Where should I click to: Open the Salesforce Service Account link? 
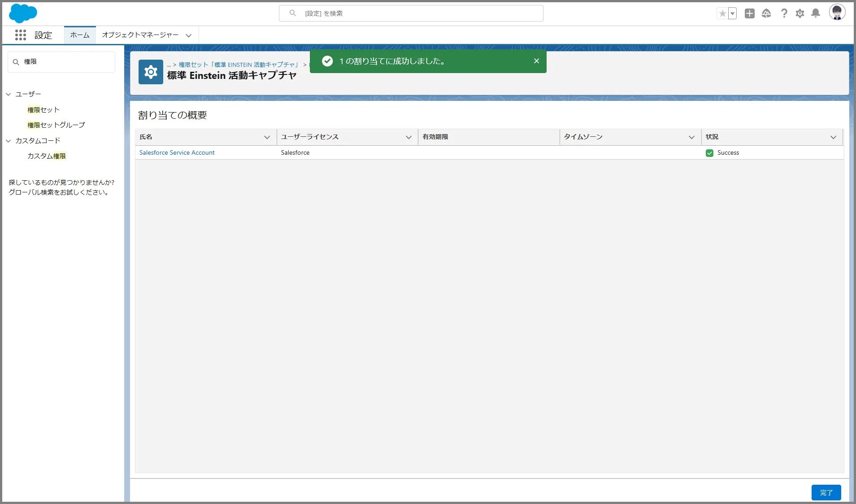pos(177,153)
